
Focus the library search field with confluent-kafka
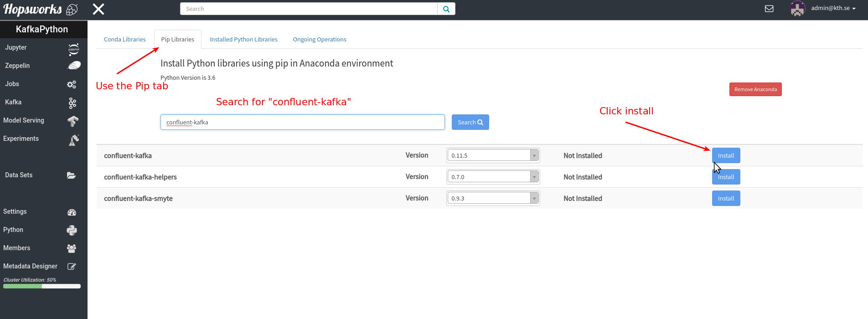click(x=303, y=122)
